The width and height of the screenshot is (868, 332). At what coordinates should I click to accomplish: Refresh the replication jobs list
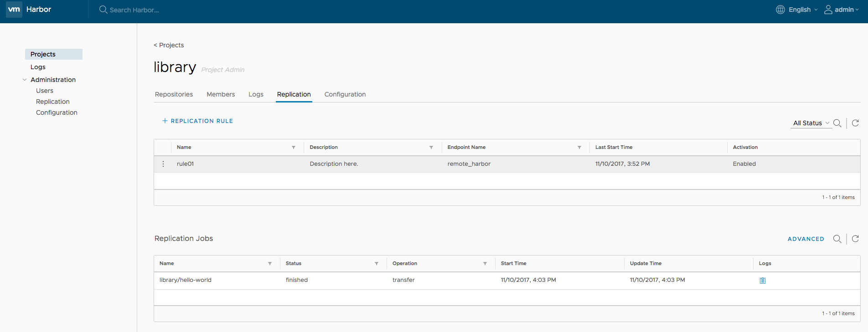click(x=855, y=239)
